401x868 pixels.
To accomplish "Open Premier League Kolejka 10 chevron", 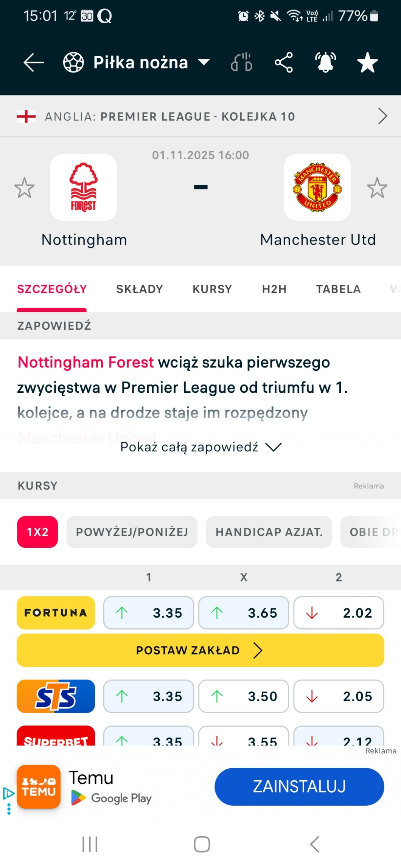I will coord(382,116).
